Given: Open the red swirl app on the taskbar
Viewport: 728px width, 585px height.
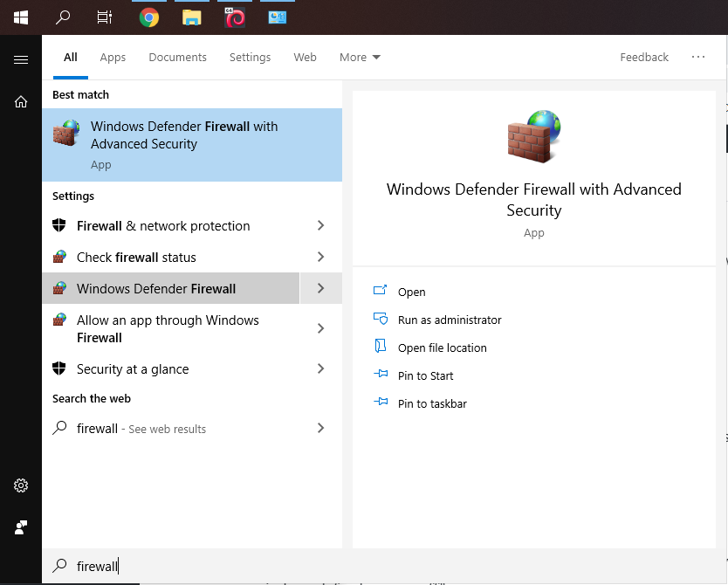Looking at the screenshot, I should [x=235, y=17].
